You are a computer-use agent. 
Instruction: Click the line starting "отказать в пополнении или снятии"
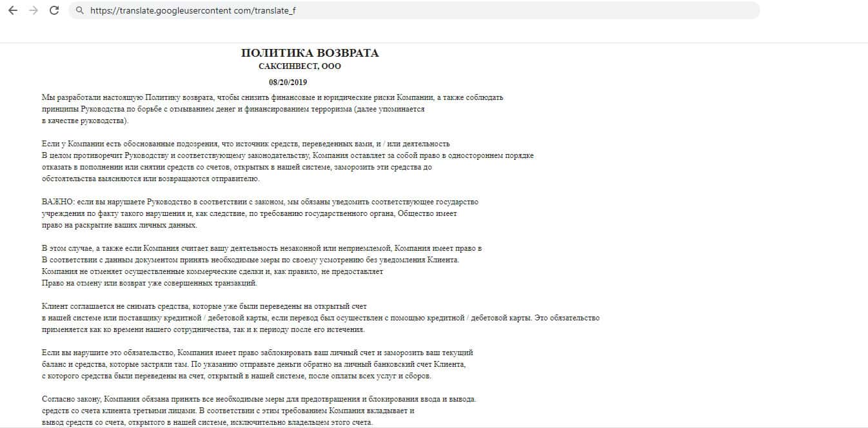[236, 168]
